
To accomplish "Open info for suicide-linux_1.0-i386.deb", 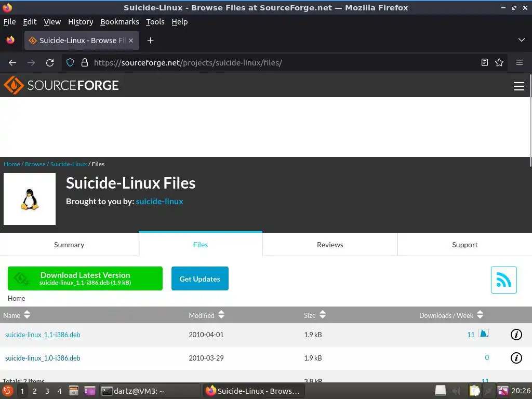I will click(x=516, y=358).
